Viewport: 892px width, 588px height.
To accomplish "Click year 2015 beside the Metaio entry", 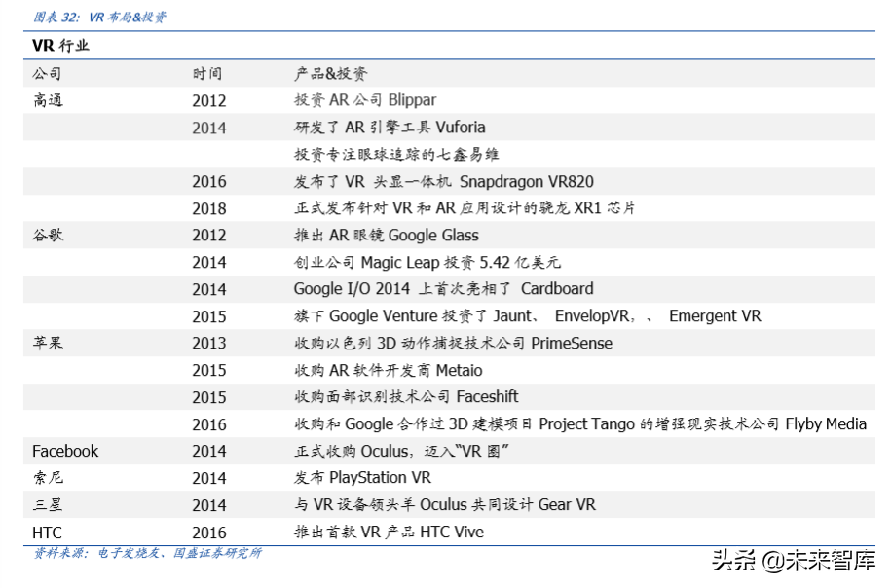I will click(x=209, y=370).
